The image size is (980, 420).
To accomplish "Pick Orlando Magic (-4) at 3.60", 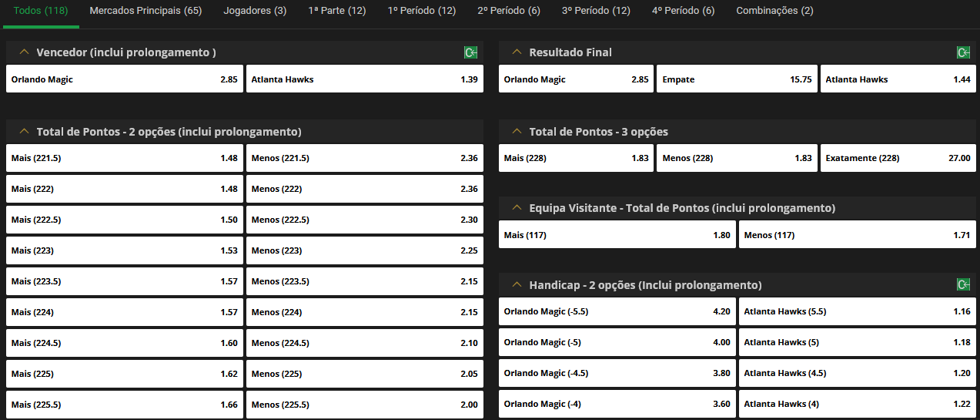I will pos(617,404).
